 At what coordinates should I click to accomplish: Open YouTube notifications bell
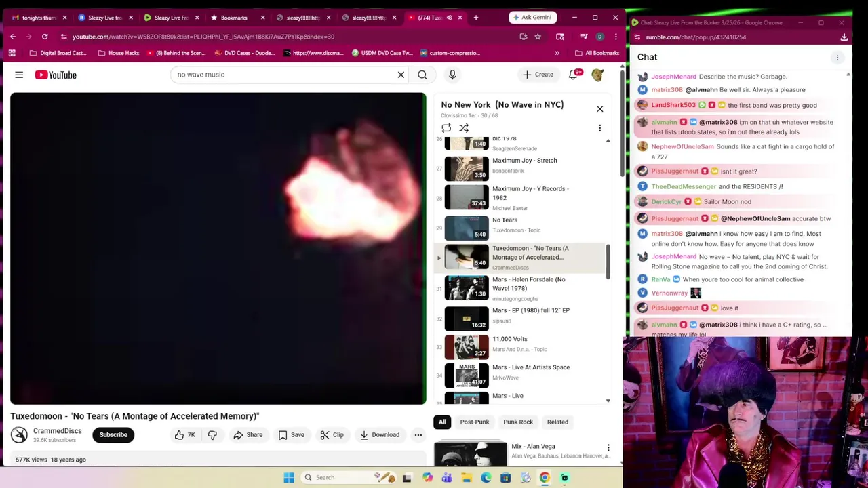(574, 75)
